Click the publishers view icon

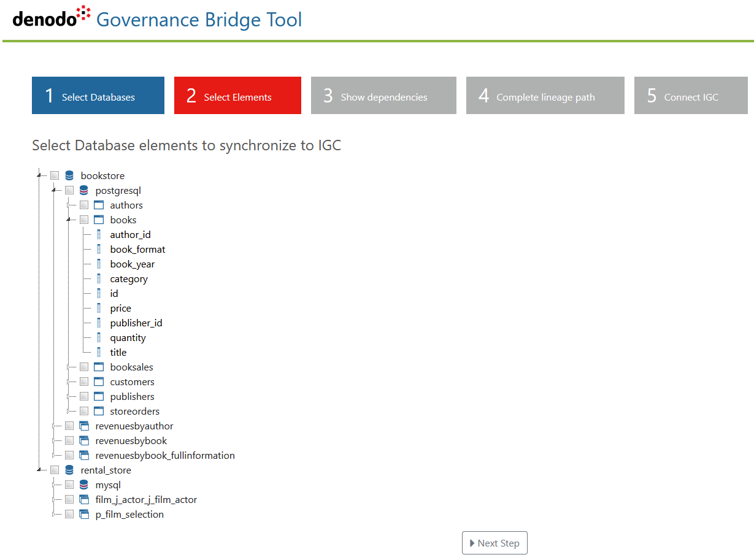click(99, 397)
